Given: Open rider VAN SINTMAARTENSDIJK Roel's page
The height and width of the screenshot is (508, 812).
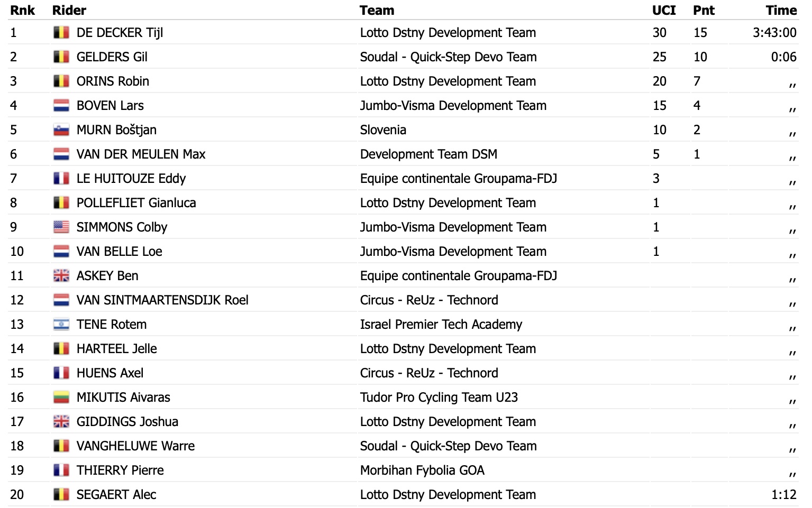Looking at the screenshot, I should [x=162, y=300].
